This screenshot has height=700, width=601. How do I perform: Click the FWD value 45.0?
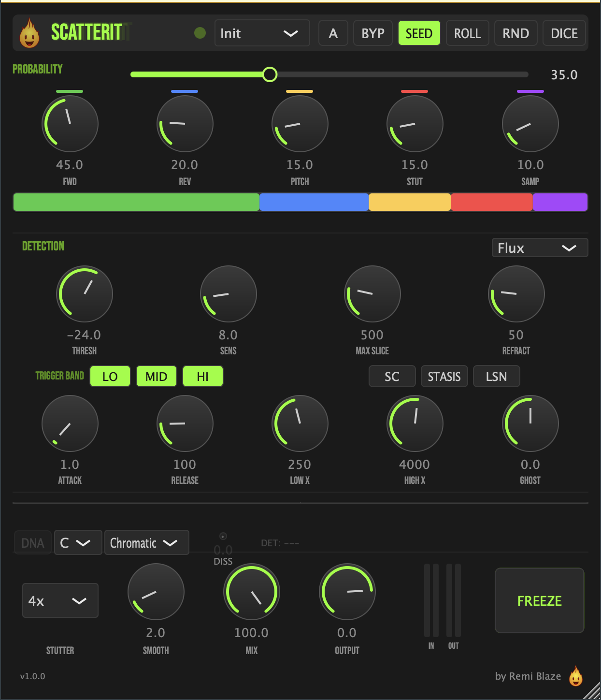(70, 165)
